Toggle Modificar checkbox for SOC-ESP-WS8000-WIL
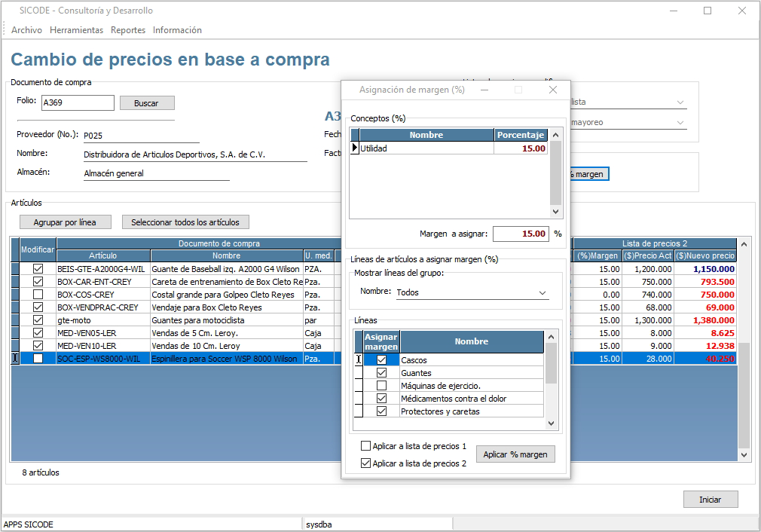Screen dimensions: 761x532 [x=38, y=359]
